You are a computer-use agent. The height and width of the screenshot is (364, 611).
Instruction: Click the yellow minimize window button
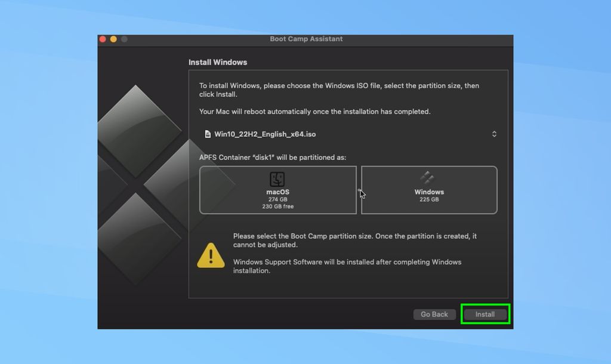coord(112,39)
